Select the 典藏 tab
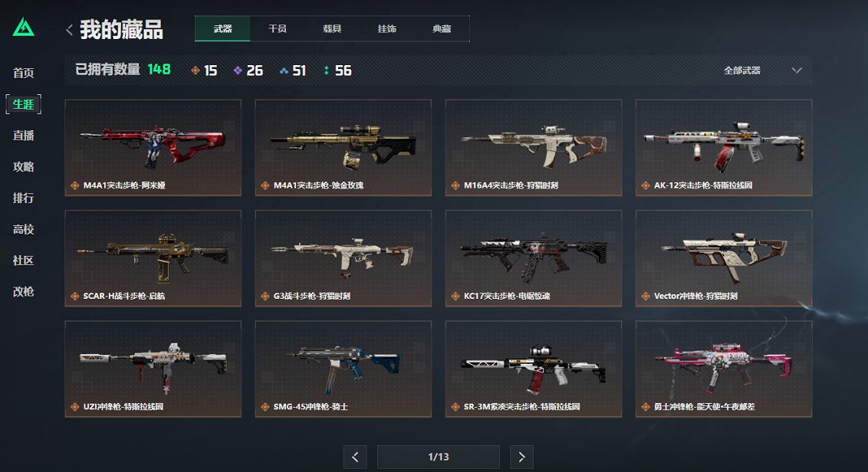The height and width of the screenshot is (472, 868). coord(442,29)
